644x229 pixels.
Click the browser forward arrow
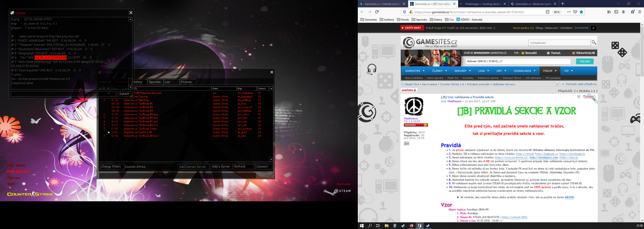coord(370,12)
